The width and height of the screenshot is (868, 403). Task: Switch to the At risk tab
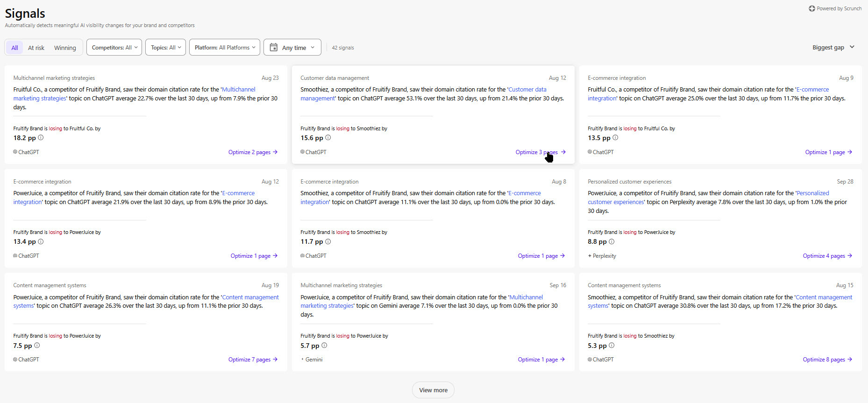(x=36, y=48)
